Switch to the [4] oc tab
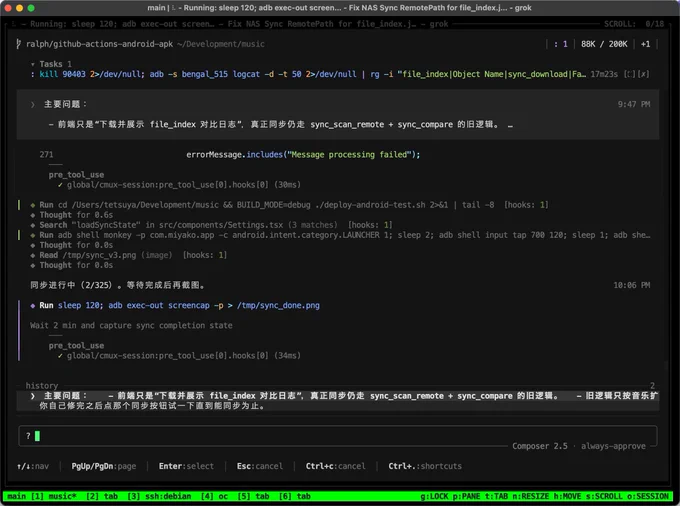The width and height of the screenshot is (680, 506). pyautogui.click(x=214, y=496)
